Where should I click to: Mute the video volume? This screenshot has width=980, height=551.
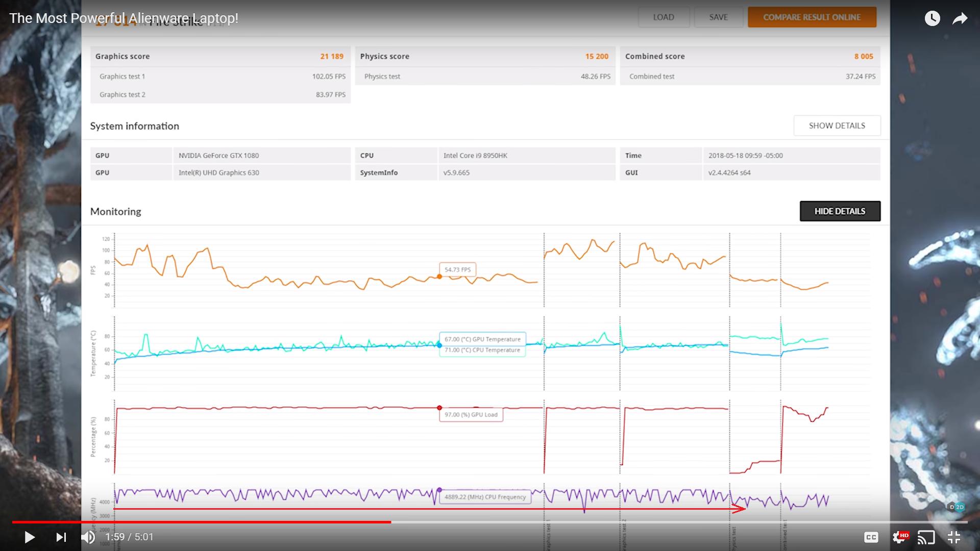(x=88, y=537)
